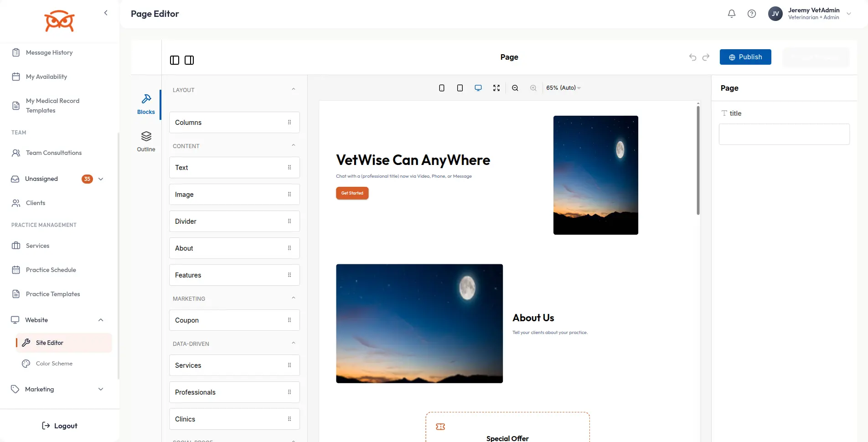Switch preview to desktop device view

[x=478, y=88]
